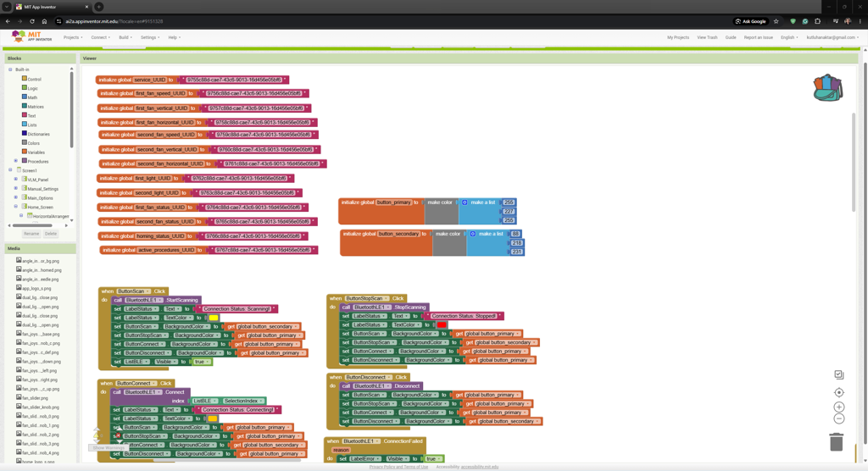
Task: Click the Delete button in Blocks panel
Action: (50, 234)
